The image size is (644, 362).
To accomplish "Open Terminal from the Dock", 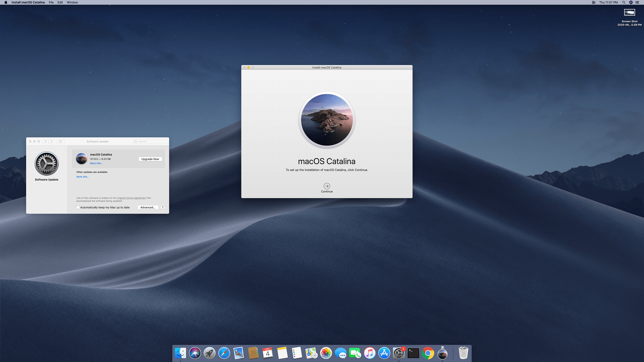I will [413, 353].
